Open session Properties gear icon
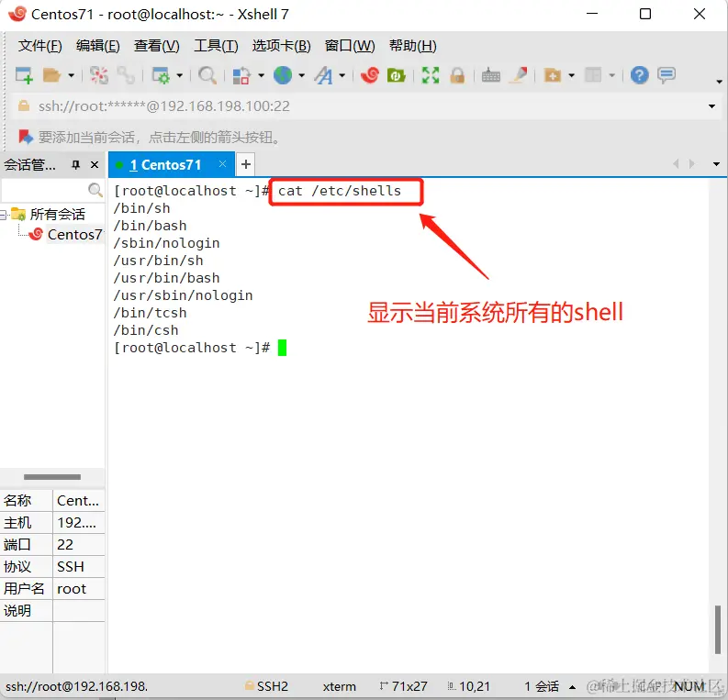The image size is (728, 700). coord(161,75)
